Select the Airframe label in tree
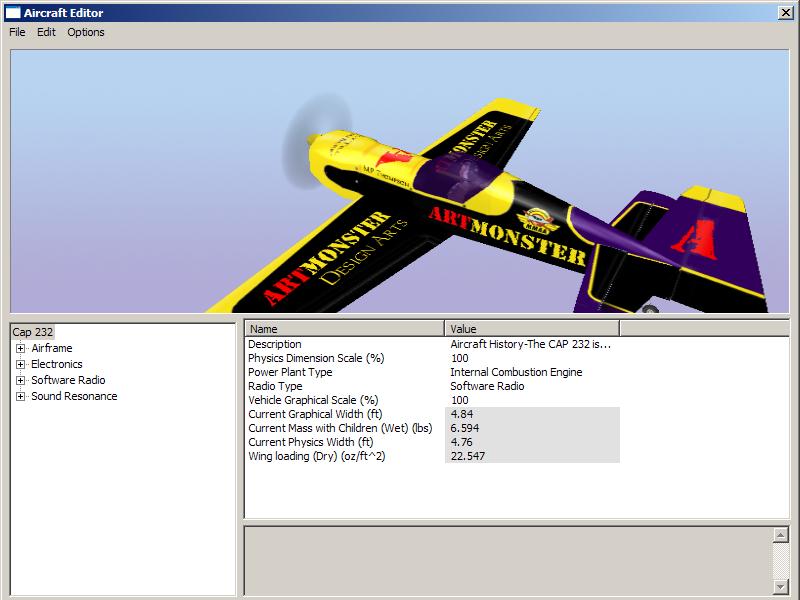The width and height of the screenshot is (800, 600). click(52, 348)
